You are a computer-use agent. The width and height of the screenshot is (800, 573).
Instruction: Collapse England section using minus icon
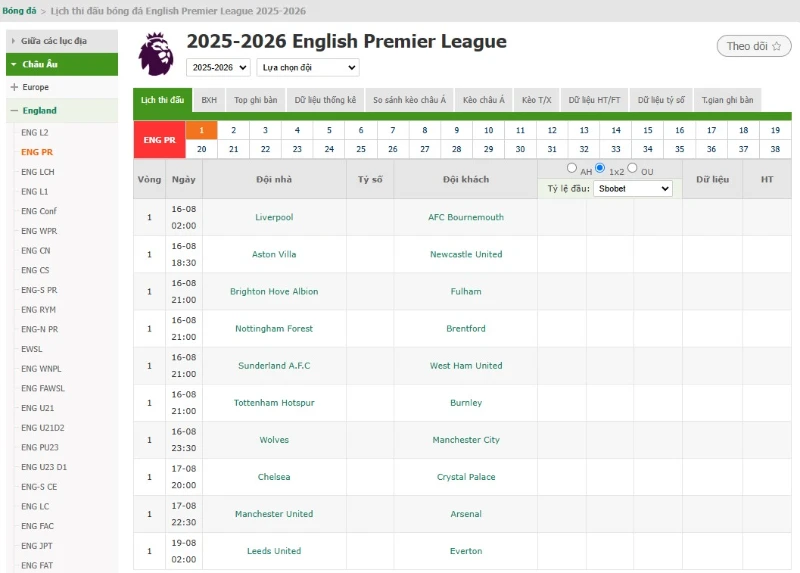14,110
